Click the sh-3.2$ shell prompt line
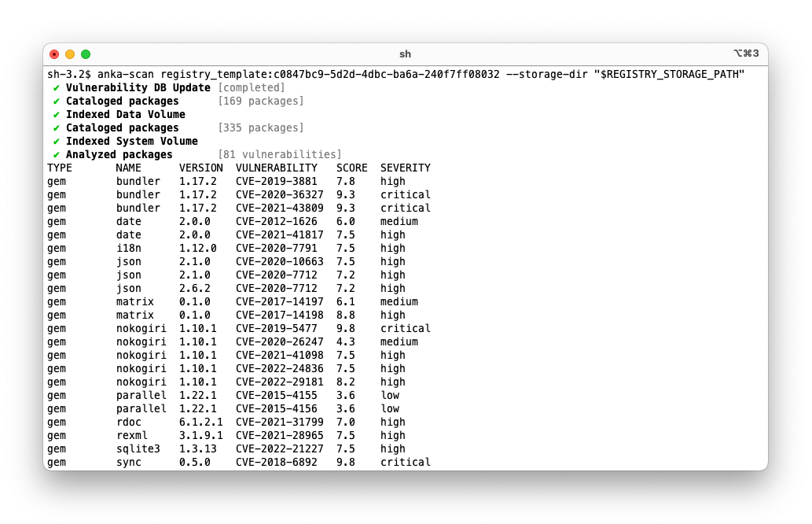Screen dimensions: 812x524 click(70, 74)
